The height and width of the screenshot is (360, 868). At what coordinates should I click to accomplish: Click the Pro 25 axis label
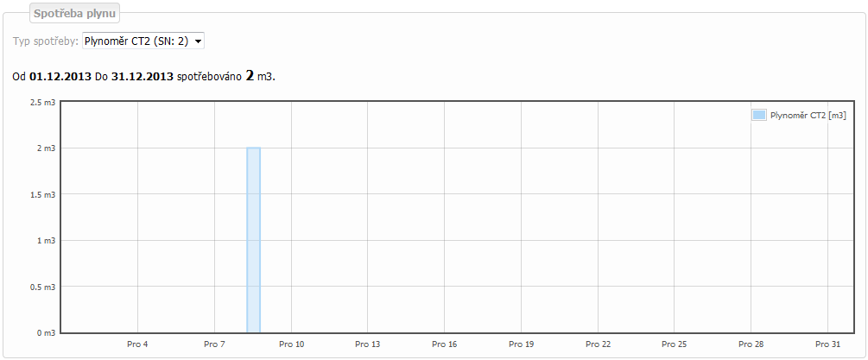tap(675, 344)
